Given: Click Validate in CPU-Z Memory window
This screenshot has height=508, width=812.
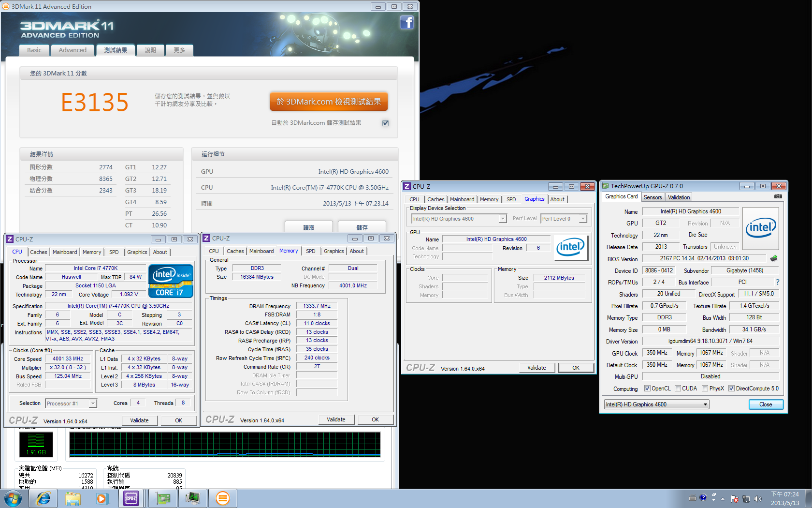Looking at the screenshot, I should (x=336, y=419).
